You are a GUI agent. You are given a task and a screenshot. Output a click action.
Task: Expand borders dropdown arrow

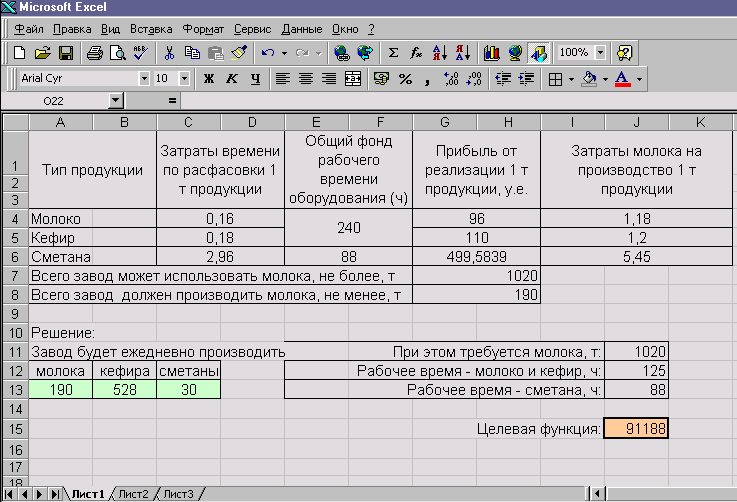point(571,79)
